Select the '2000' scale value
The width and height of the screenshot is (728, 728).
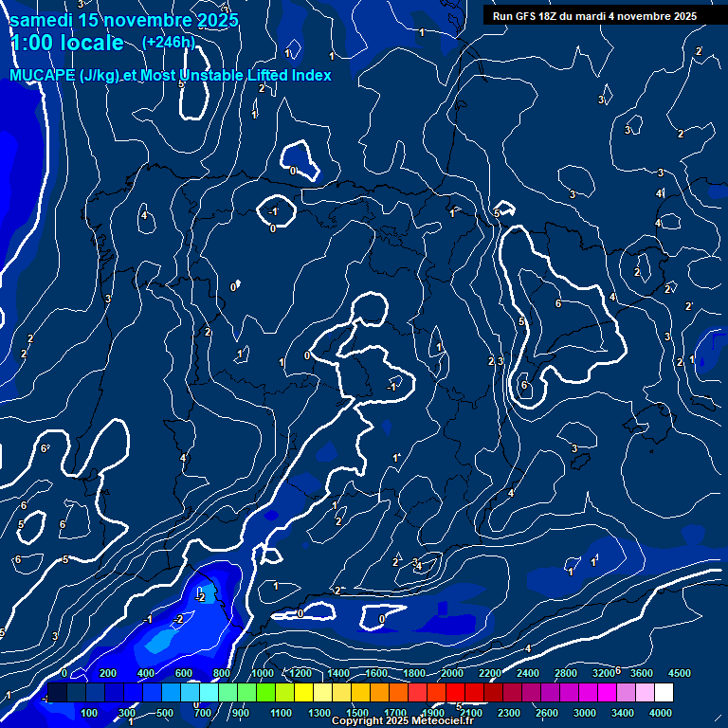[x=452, y=673]
